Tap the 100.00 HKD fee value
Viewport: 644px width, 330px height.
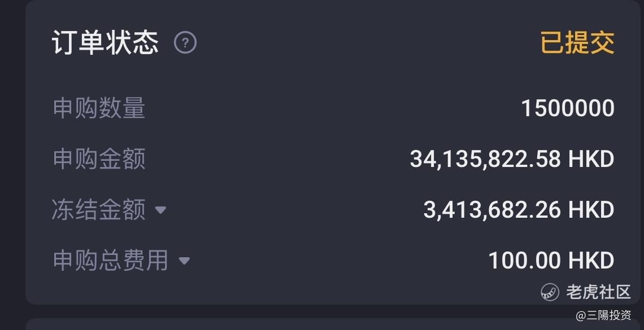(551, 260)
